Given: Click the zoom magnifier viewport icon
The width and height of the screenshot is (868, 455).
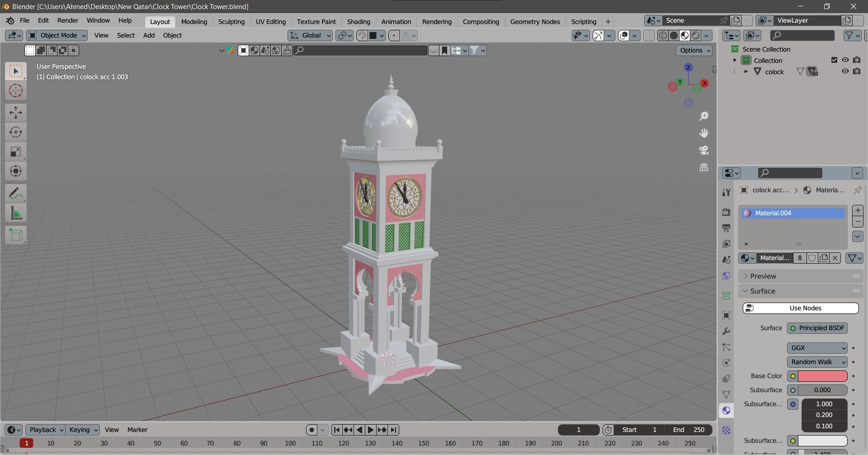Looking at the screenshot, I should (704, 116).
